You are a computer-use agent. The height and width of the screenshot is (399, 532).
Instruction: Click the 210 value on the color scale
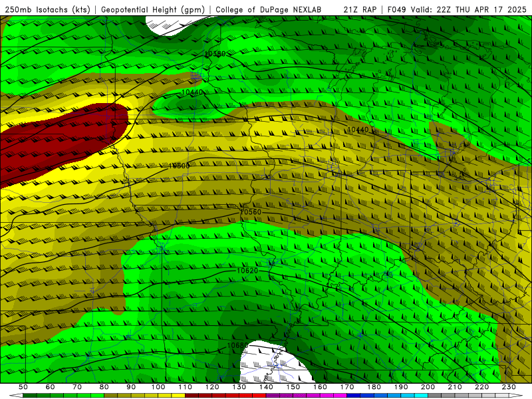455,387
